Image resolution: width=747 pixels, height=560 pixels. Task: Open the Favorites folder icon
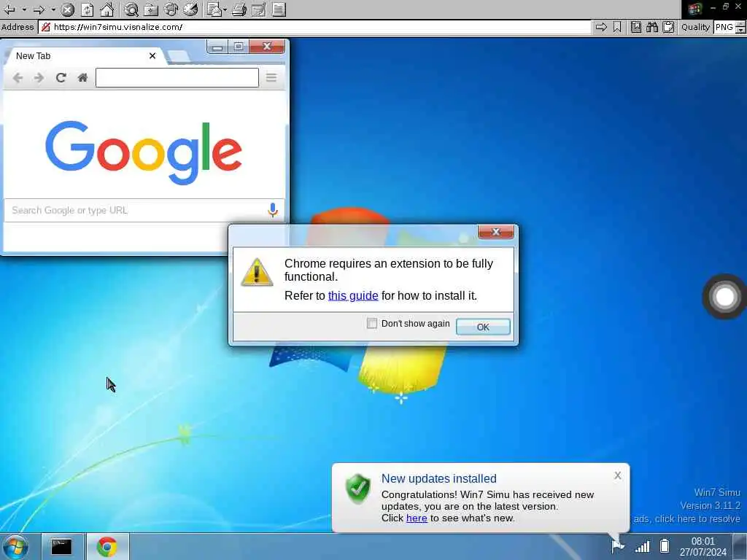pos(151,9)
